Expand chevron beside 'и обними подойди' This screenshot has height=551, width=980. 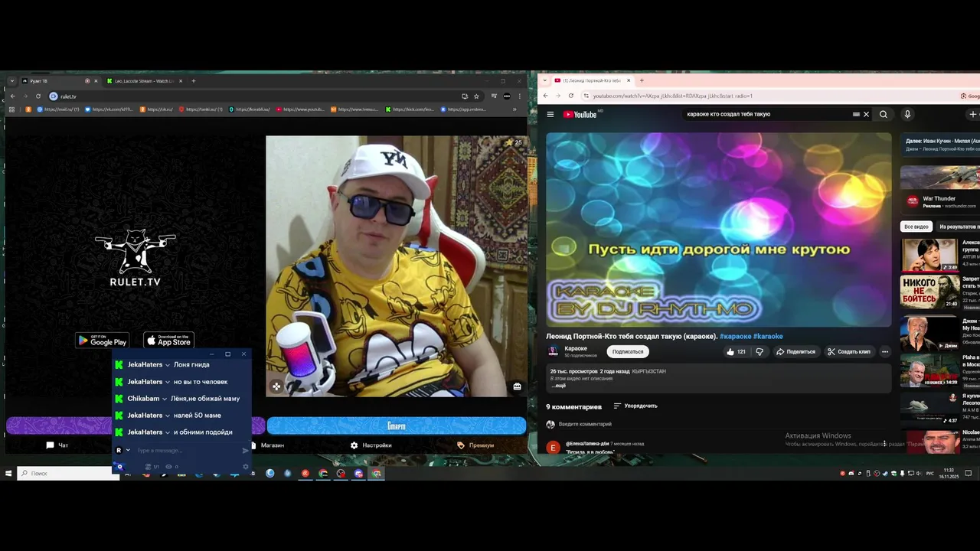[167, 432]
